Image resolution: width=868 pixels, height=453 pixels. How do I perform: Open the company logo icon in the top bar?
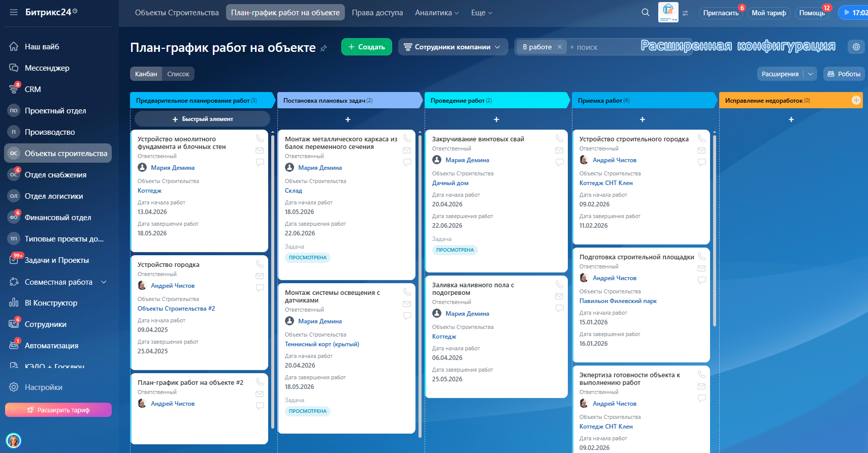[668, 12]
